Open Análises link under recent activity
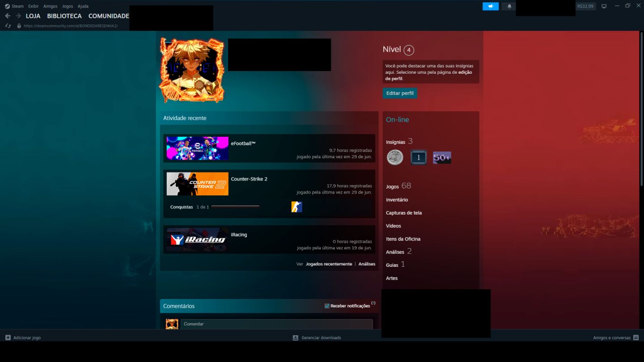Screen dimensions: 644x362 [x=367, y=264]
